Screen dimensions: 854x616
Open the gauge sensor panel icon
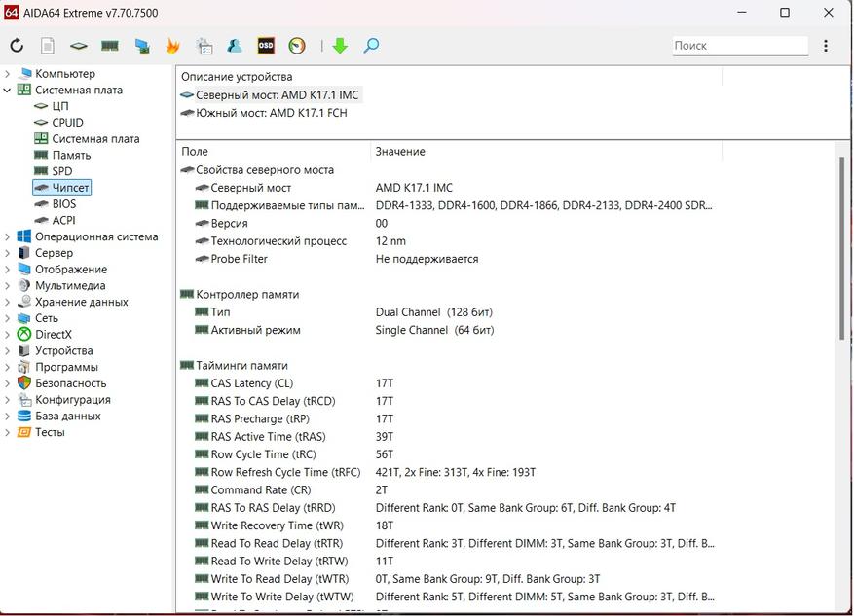(x=297, y=46)
